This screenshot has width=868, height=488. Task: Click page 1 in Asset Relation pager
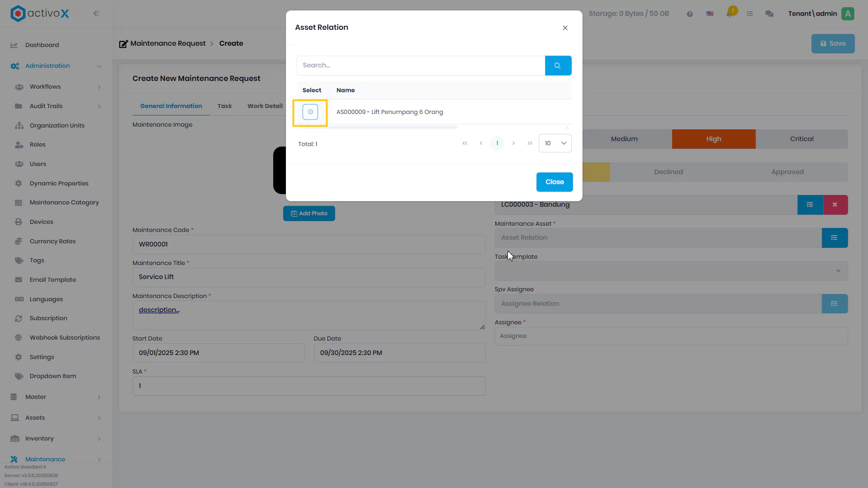pyautogui.click(x=497, y=143)
